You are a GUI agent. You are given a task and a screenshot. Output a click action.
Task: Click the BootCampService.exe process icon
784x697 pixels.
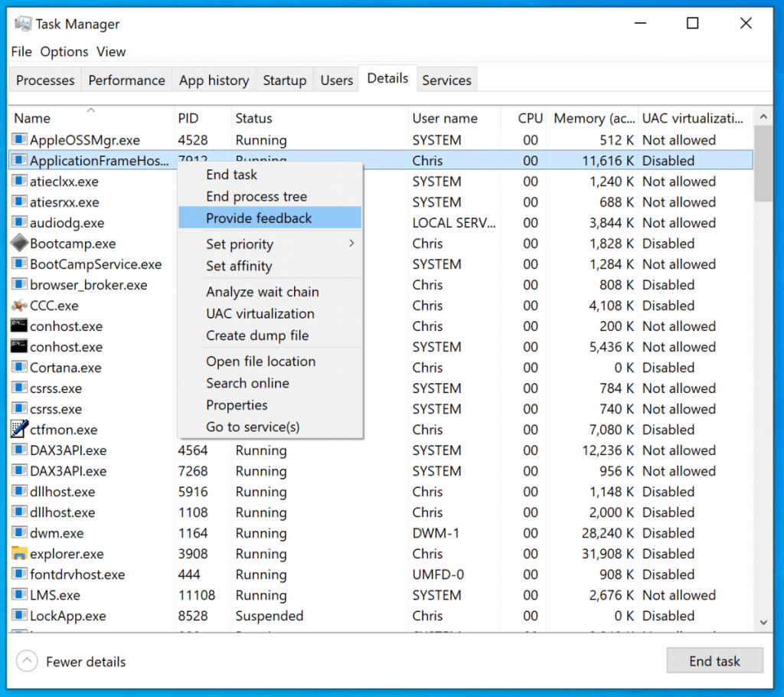19,263
